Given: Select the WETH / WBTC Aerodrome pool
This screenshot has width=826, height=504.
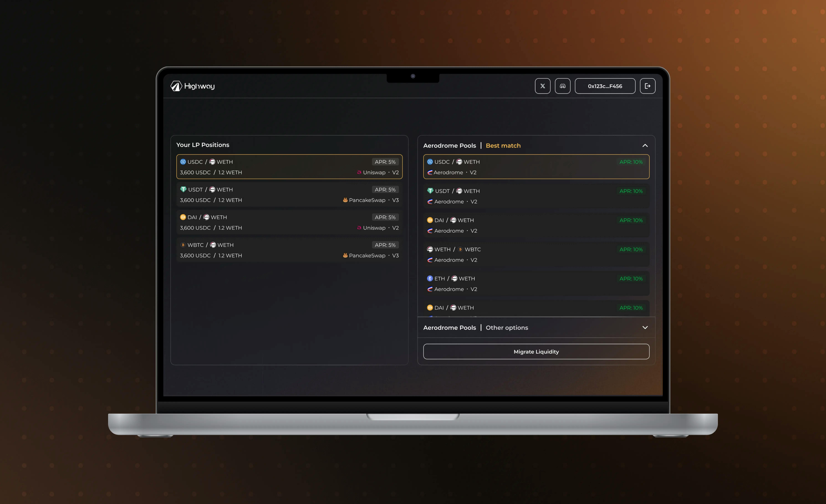Looking at the screenshot, I should coord(536,254).
